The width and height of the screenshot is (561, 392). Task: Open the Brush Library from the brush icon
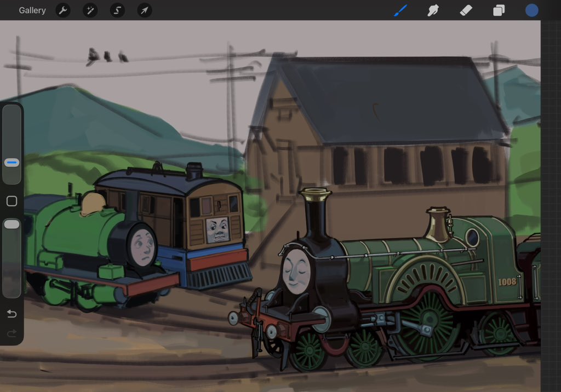coord(400,10)
